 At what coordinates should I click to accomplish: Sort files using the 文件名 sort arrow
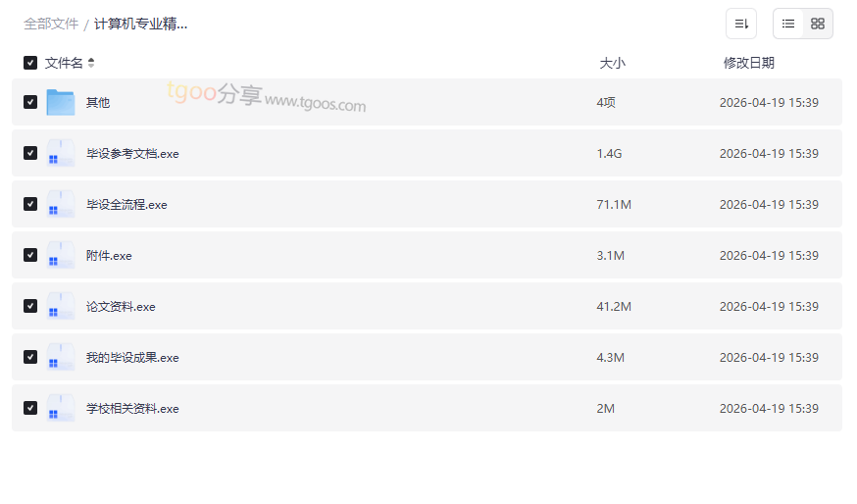click(91, 63)
